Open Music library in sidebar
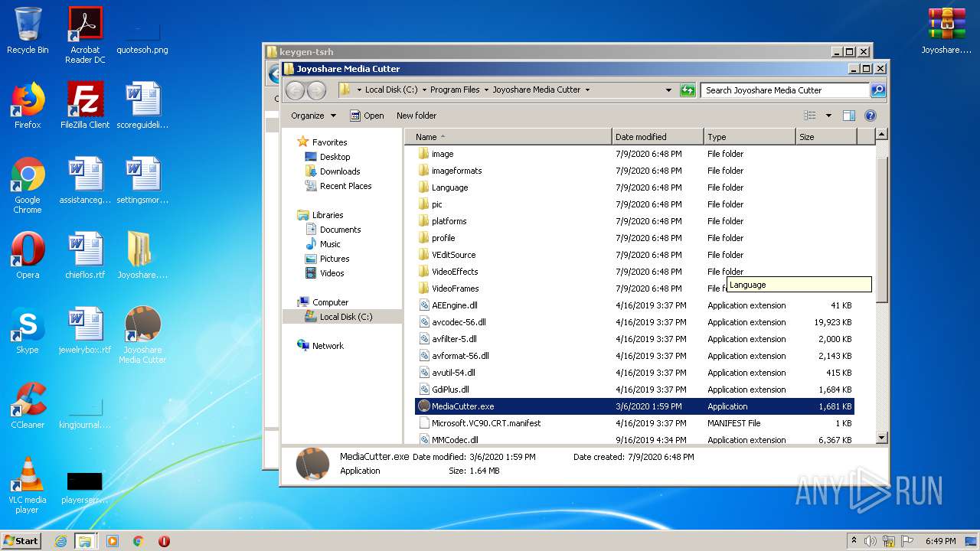The height and width of the screenshot is (551, 980). (322, 244)
